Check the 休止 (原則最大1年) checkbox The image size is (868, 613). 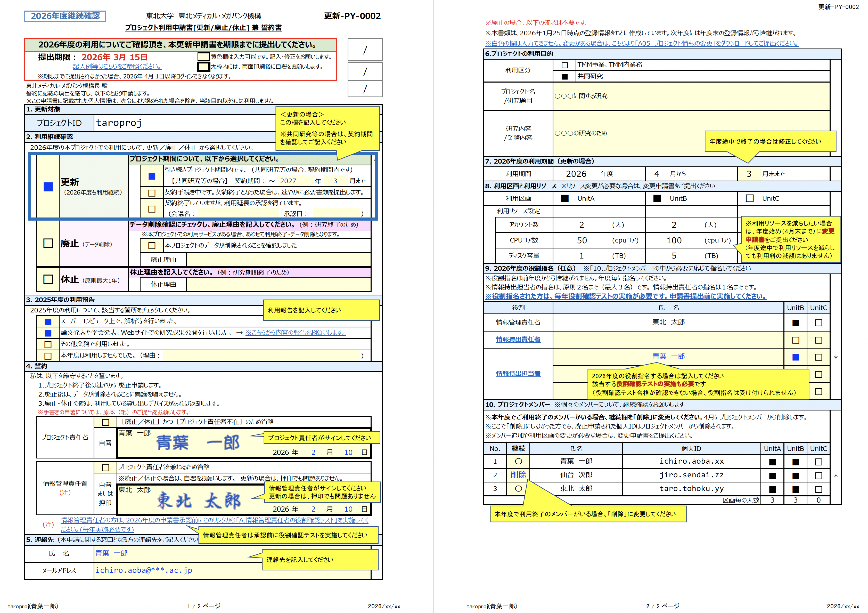point(48,279)
